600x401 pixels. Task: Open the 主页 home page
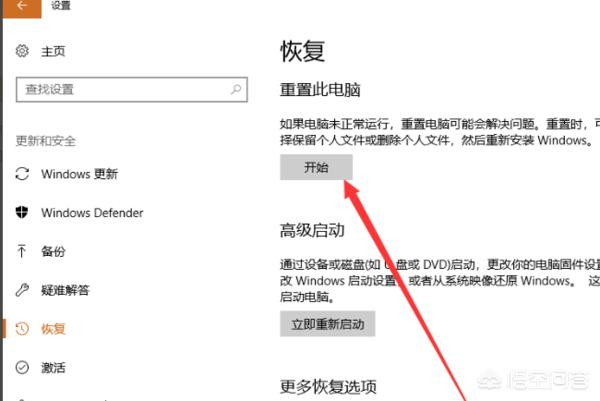53,51
